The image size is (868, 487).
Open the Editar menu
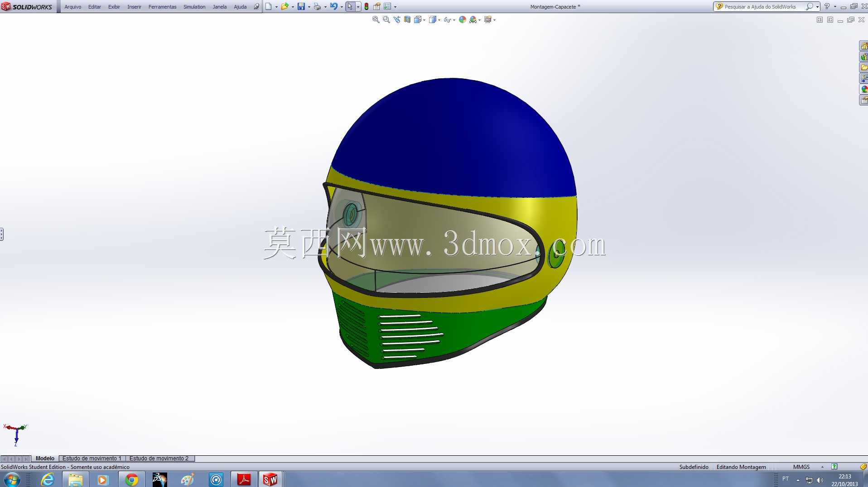pyautogui.click(x=94, y=7)
